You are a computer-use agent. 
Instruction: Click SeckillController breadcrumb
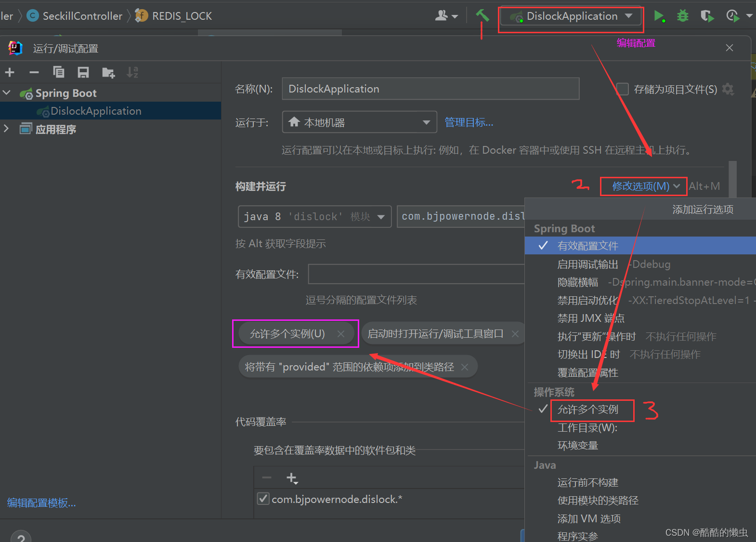click(x=75, y=16)
